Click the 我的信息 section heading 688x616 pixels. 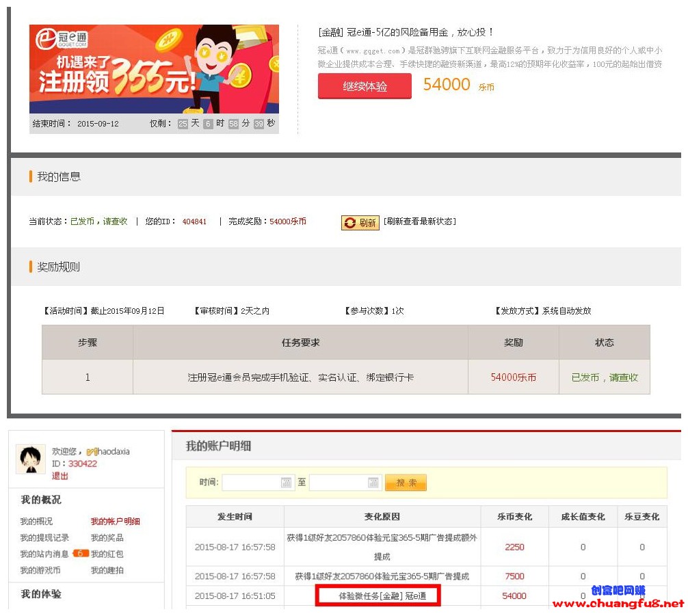pyautogui.click(x=59, y=177)
